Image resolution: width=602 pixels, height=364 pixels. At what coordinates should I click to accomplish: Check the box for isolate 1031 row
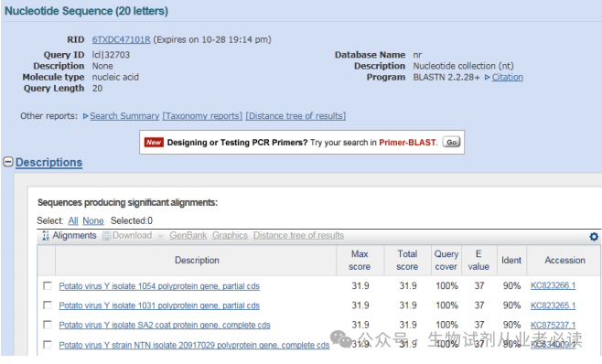coord(48,305)
